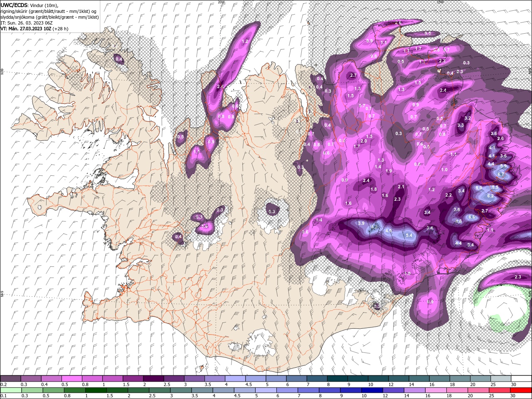Click the 1.8 snowfall value on the map
The height and width of the screenshot is (399, 532).
click(374, 190)
